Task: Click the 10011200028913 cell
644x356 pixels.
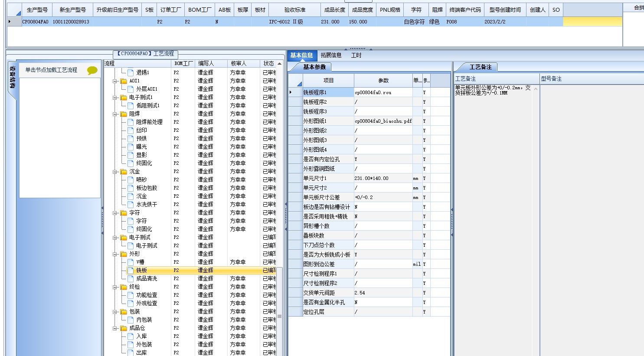Action: 72,22
